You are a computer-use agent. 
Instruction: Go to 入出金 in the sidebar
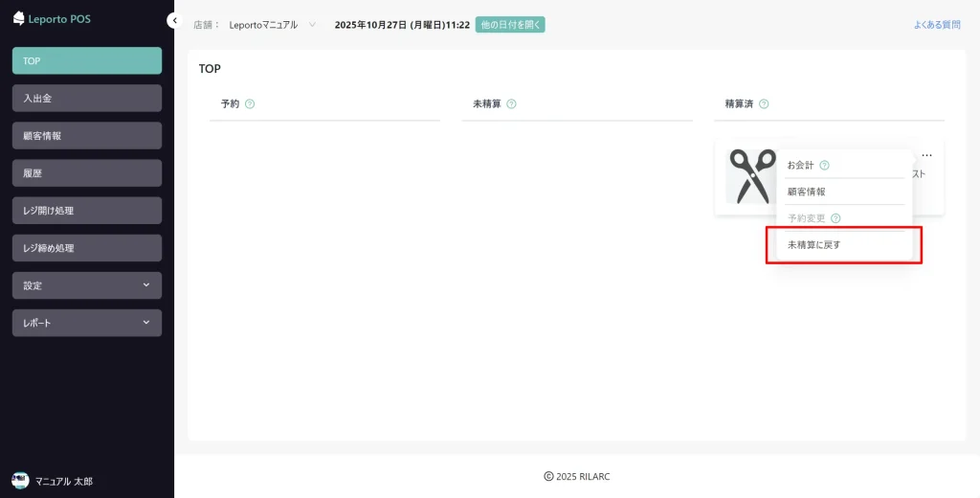pos(87,98)
